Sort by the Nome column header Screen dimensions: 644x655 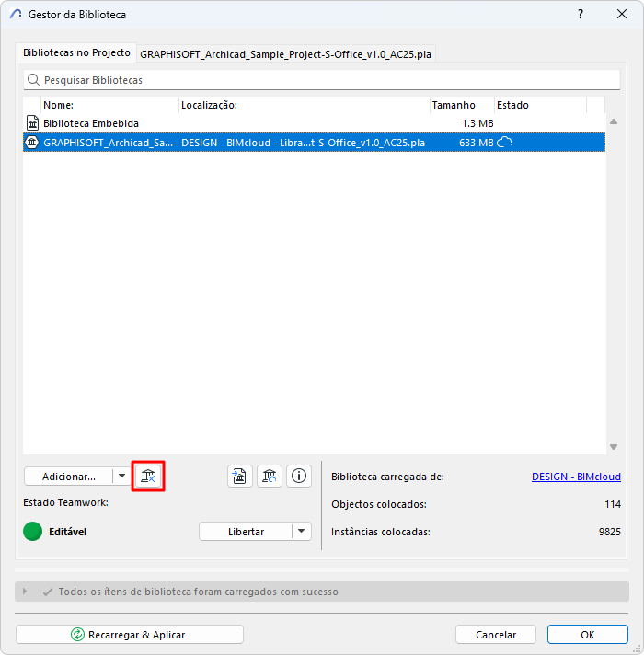(x=109, y=105)
